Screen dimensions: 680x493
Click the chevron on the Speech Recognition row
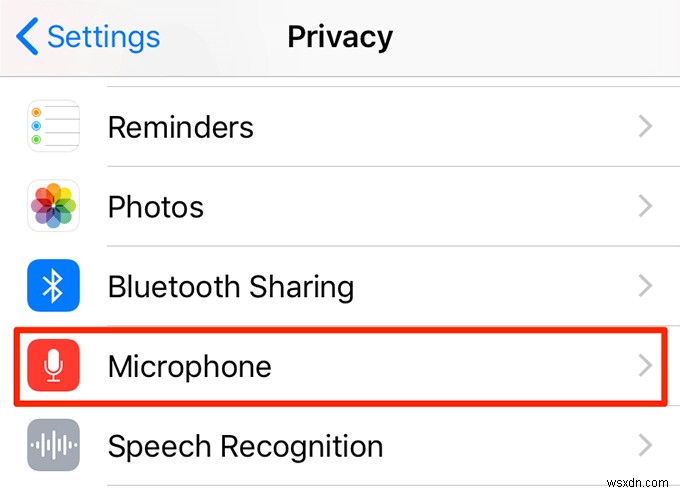click(x=646, y=445)
